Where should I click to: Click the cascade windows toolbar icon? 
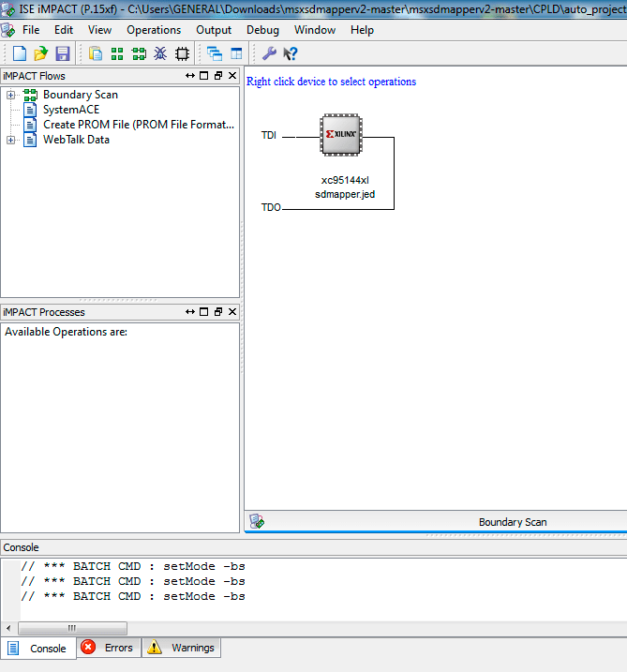coord(215,53)
